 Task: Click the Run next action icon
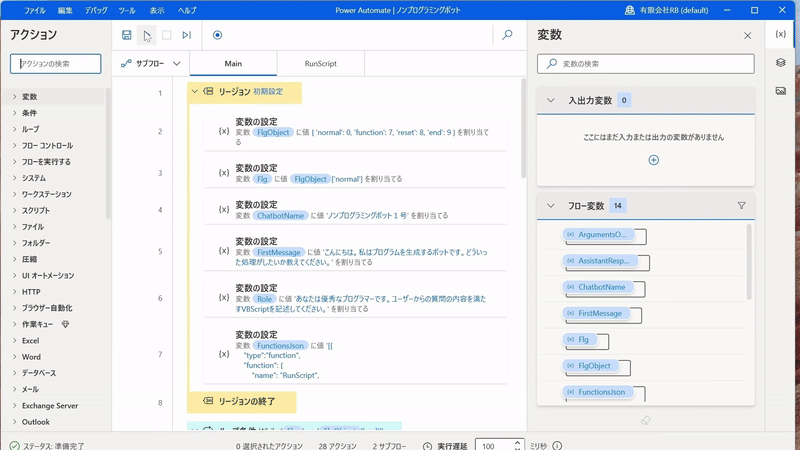(x=187, y=35)
